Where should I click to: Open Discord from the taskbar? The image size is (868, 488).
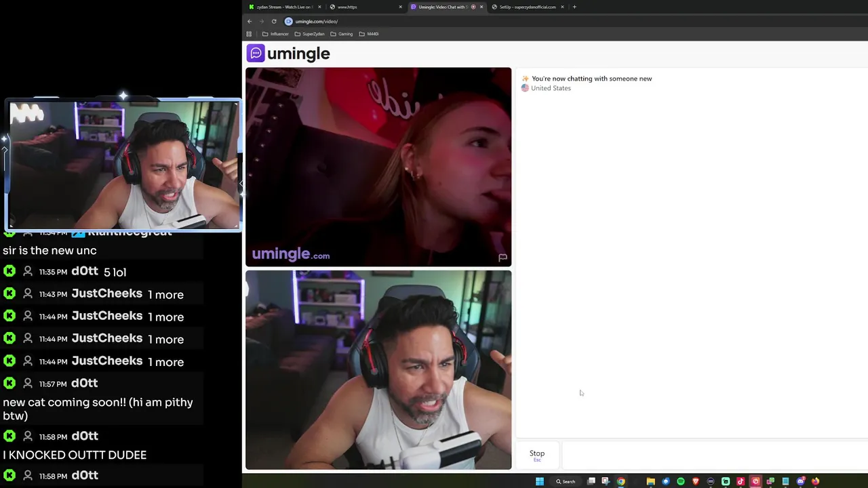(x=801, y=481)
